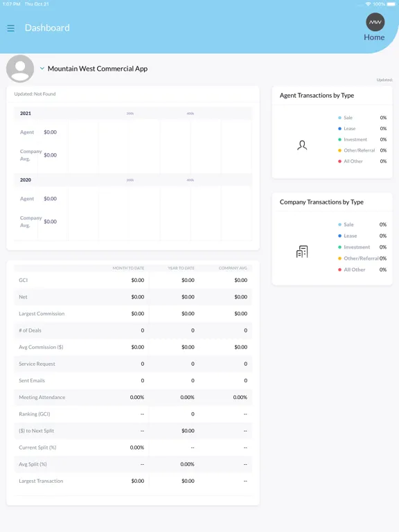Screen dimensions: 399x532
Task: Select the Net row label
Action: (23, 297)
